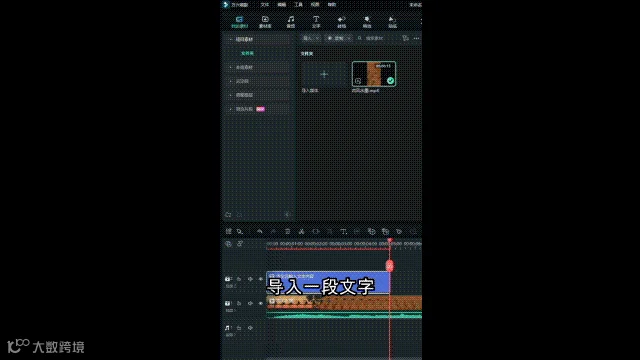Open the Record dropdown in media panel

click(339, 38)
